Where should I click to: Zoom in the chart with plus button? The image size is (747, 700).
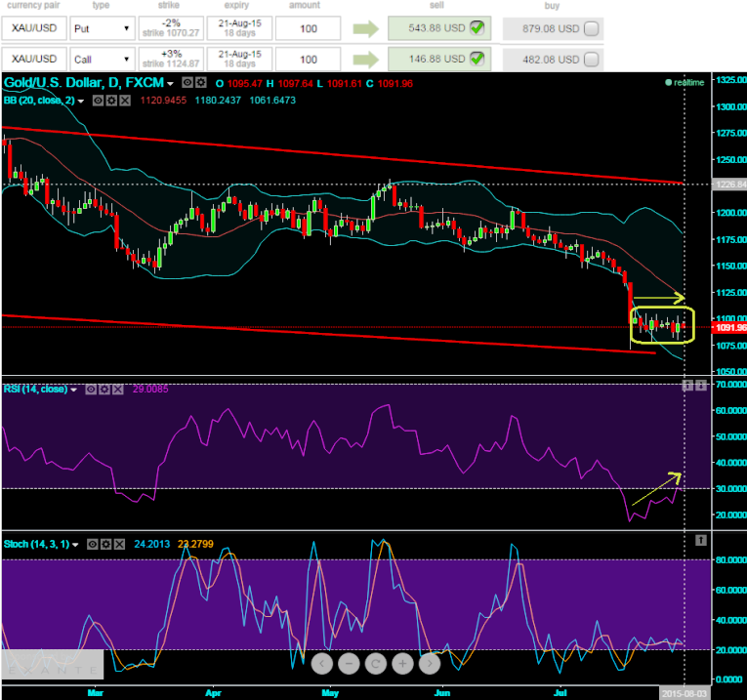[401, 664]
